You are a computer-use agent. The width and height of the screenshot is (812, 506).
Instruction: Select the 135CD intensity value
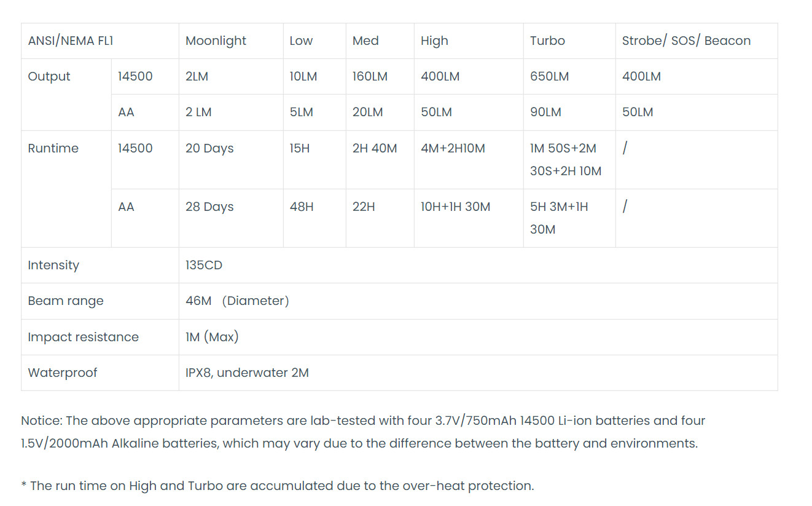click(204, 266)
